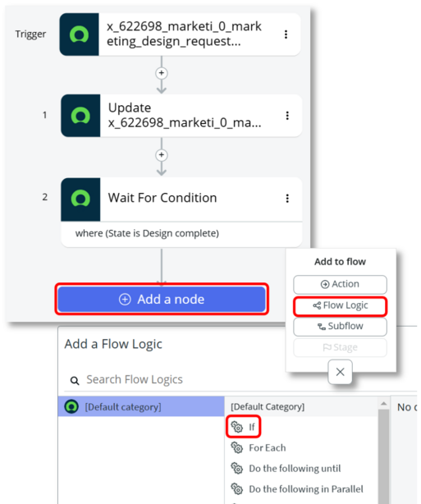The image size is (421, 504).
Task: Select the For Each flow logic option
Action: 259,447
